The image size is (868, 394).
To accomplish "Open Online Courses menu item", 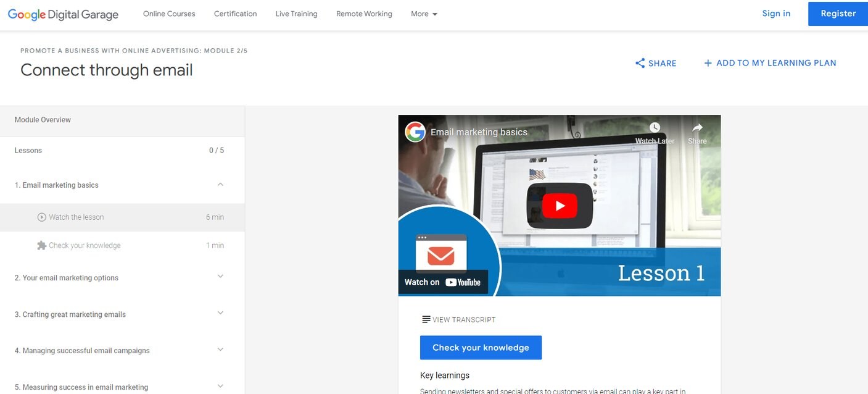I will coord(169,14).
